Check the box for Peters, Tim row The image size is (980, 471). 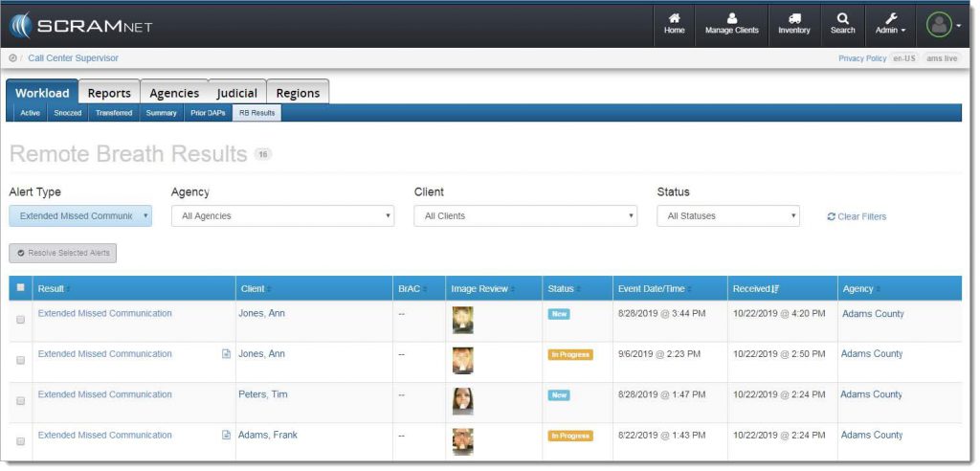click(x=21, y=400)
